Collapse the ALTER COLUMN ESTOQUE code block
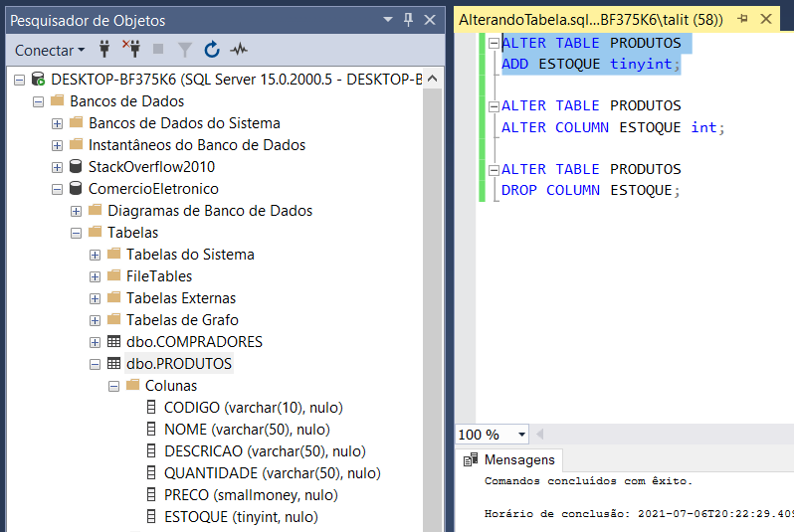The image size is (794, 532). (494, 106)
